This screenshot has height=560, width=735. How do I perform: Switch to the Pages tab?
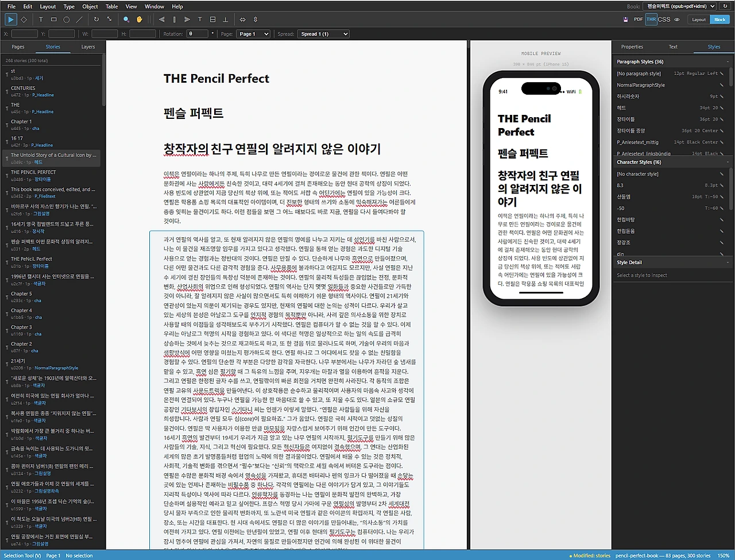click(x=18, y=47)
